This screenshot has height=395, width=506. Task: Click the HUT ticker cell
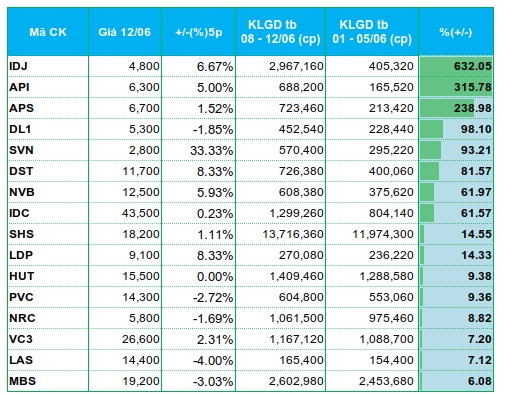[48, 276]
